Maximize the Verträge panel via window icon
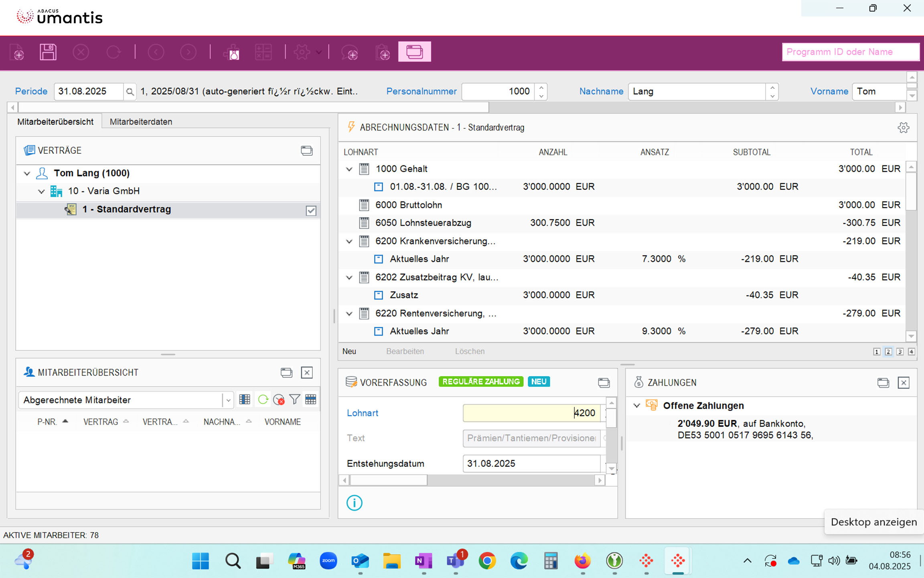 point(307,151)
